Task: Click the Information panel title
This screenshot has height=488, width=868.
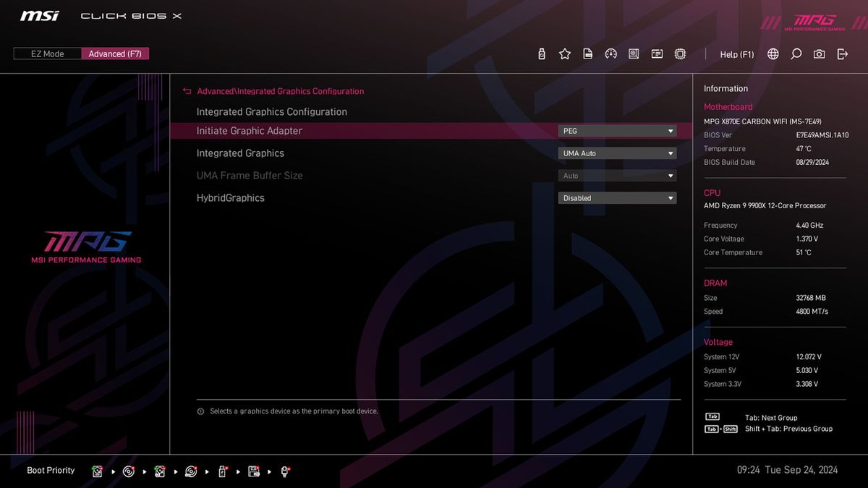Action: [726, 89]
